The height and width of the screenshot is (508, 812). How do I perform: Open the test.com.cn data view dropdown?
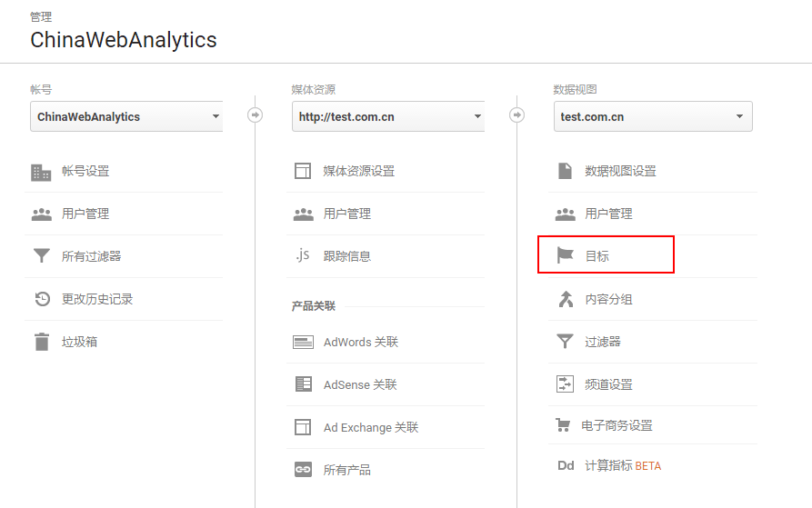click(x=652, y=116)
